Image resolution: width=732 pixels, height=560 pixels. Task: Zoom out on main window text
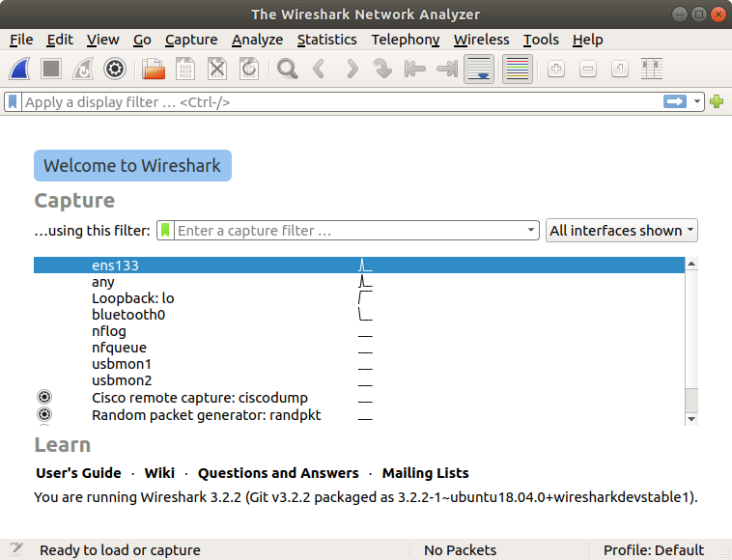tap(588, 70)
